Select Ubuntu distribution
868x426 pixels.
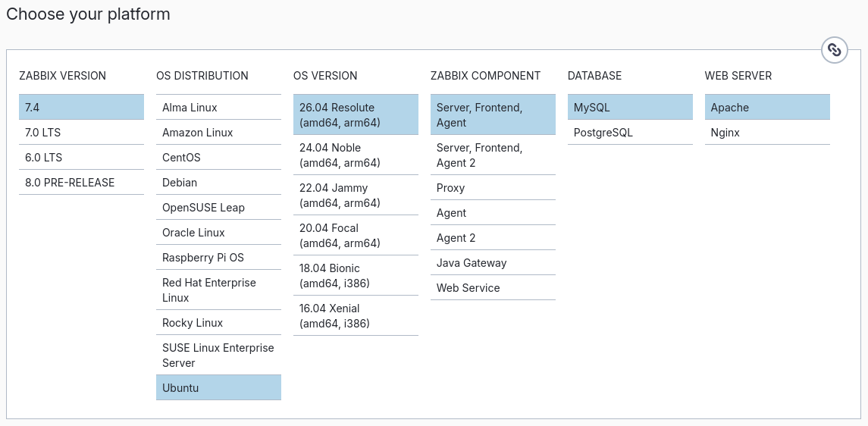(x=218, y=388)
